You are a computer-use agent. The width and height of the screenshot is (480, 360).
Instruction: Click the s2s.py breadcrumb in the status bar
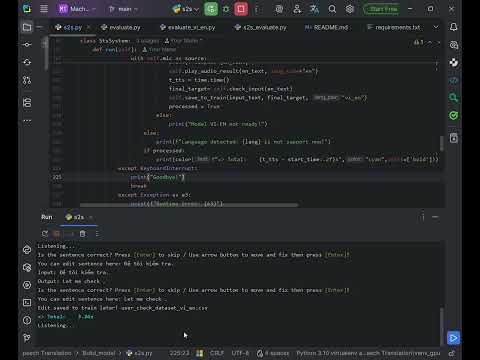point(140,353)
